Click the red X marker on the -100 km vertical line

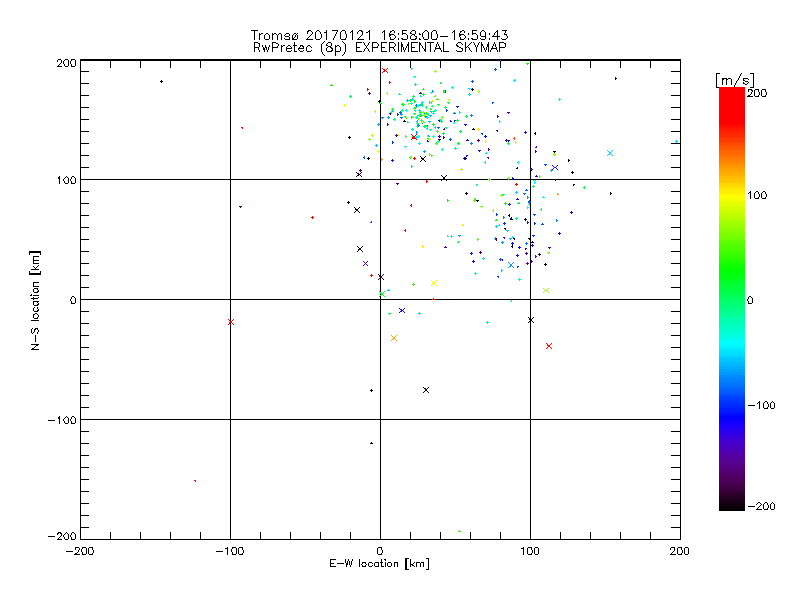(231, 322)
